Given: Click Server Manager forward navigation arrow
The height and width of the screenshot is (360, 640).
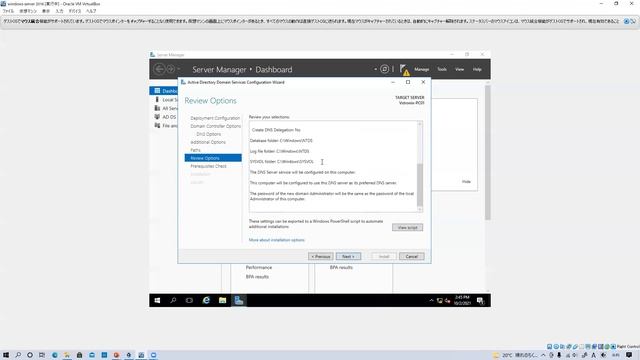Looking at the screenshot, I should (171, 69).
